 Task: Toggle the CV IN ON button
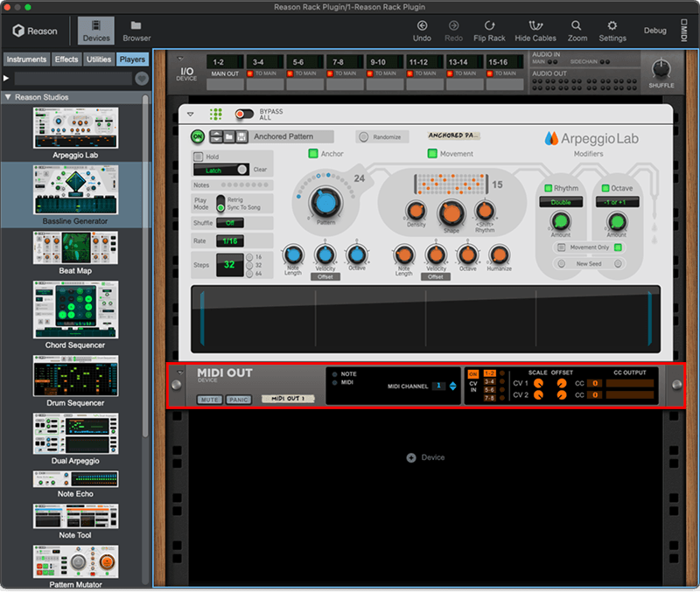[x=472, y=374]
